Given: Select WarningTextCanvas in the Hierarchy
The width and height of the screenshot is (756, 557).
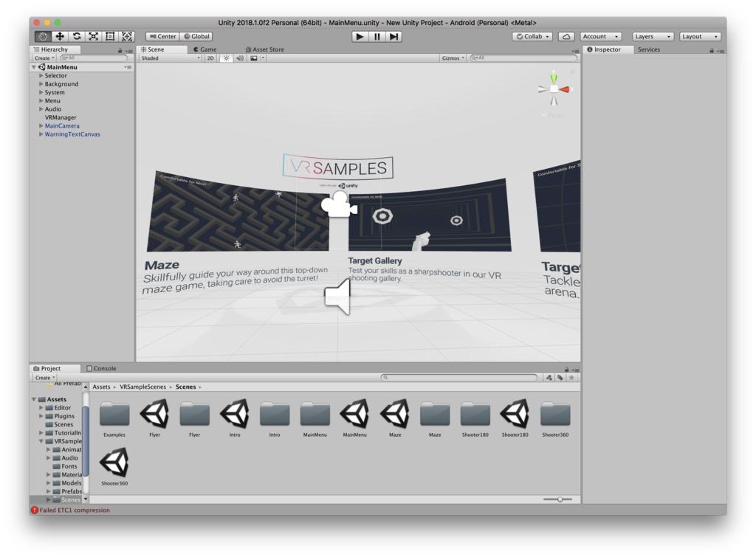Looking at the screenshot, I should (x=72, y=134).
